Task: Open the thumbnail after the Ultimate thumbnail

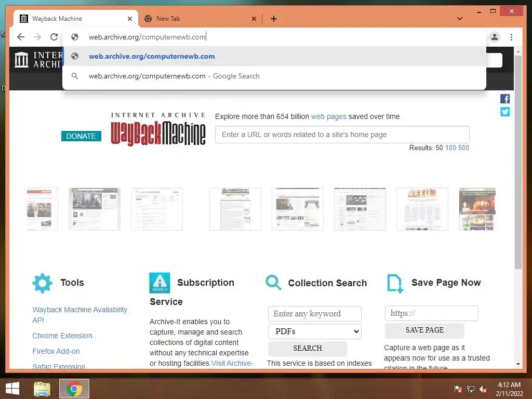Action: 298,209
